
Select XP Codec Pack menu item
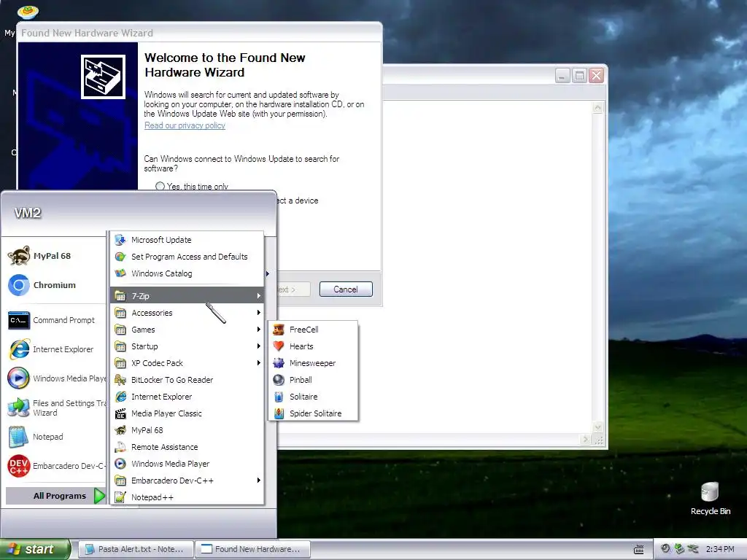point(187,363)
